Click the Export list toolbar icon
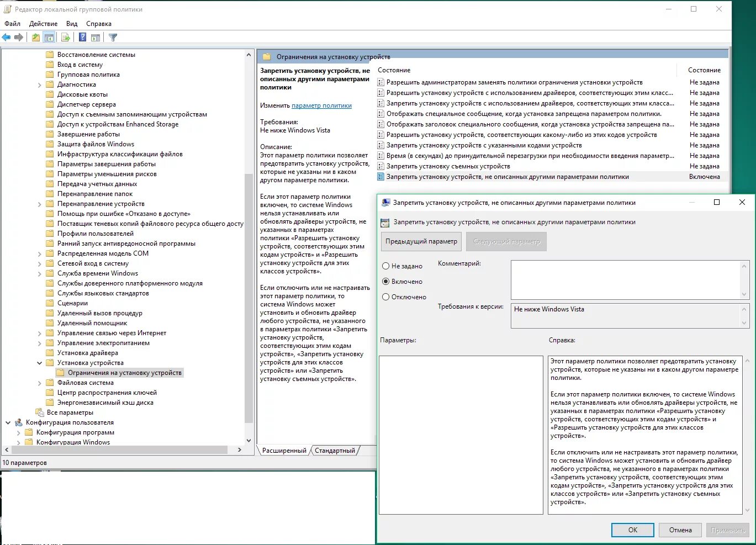This screenshot has width=756, height=545. [x=66, y=38]
